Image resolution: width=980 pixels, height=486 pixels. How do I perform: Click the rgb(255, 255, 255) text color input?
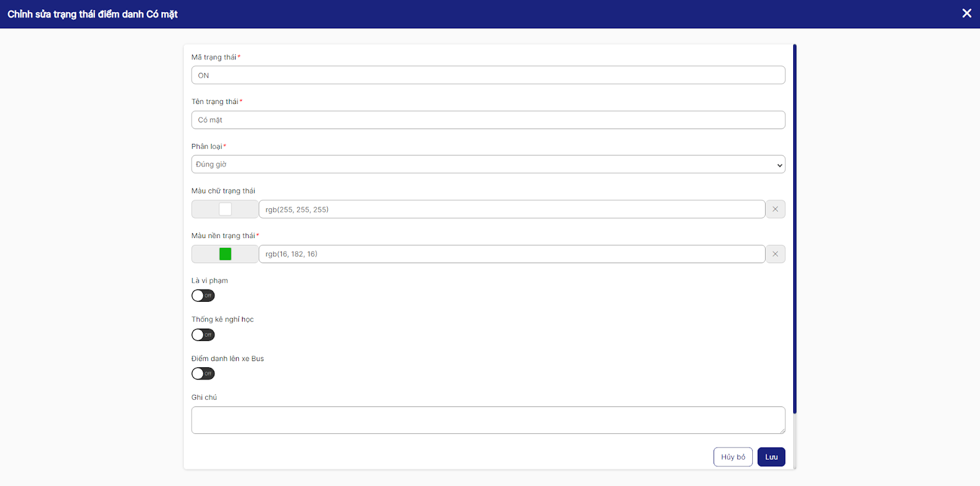click(511, 209)
